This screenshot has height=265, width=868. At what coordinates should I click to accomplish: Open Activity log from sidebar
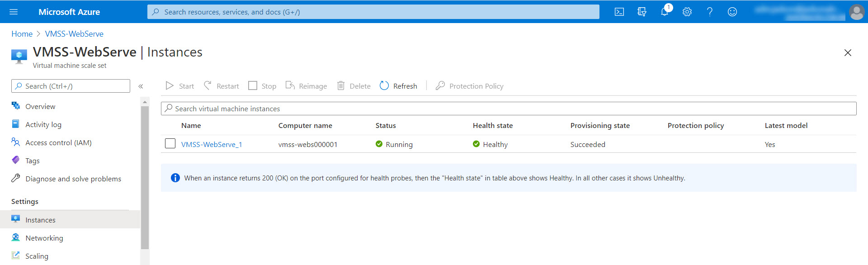tap(43, 124)
